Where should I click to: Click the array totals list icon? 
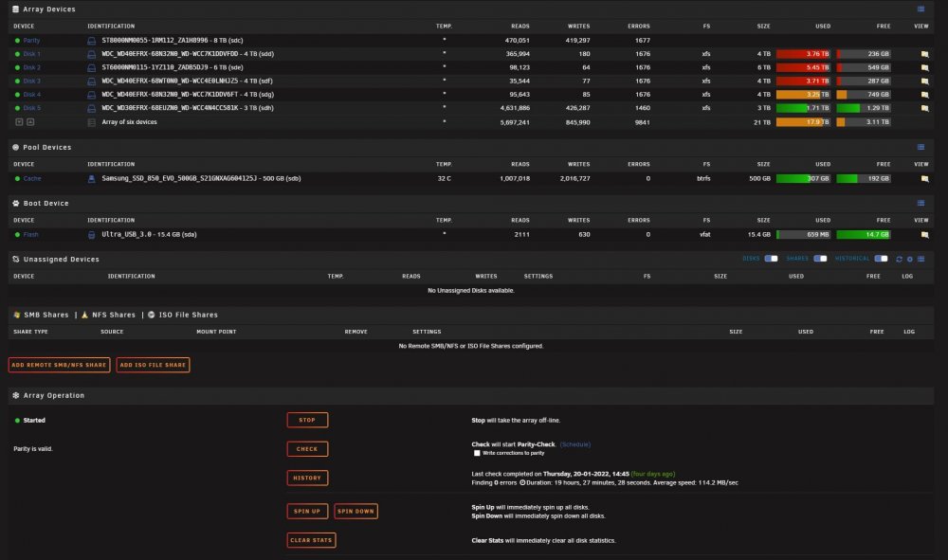click(91, 122)
